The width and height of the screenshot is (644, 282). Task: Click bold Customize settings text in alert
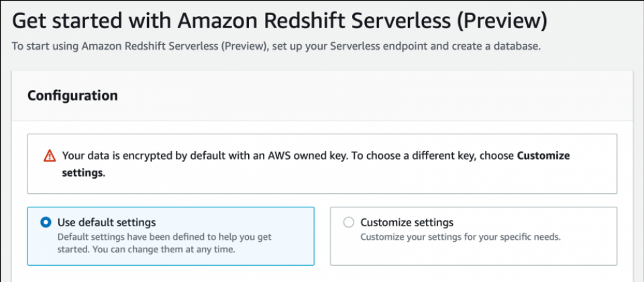[x=543, y=156]
